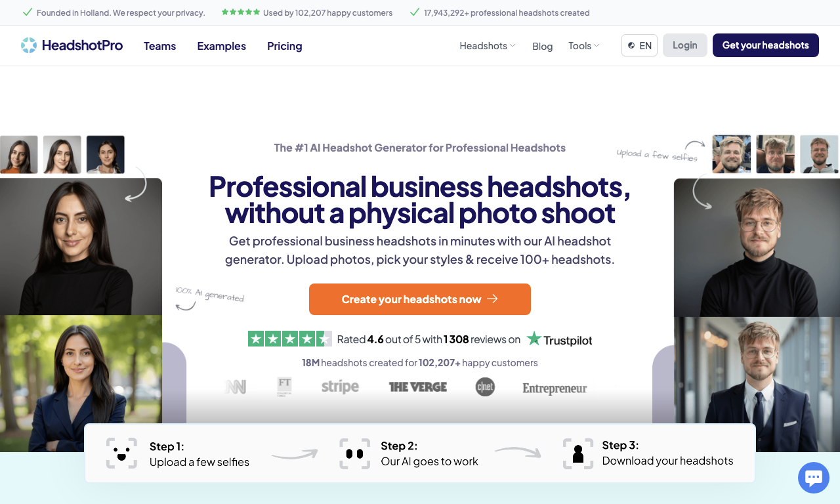Navigate to Pricing
The image size is (840, 504).
pos(285,46)
